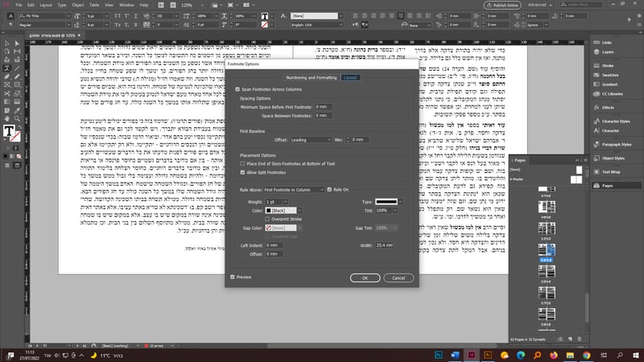Switch to the Layout tab in dialog
Image resolution: width=644 pixels, height=362 pixels.
(x=350, y=77)
